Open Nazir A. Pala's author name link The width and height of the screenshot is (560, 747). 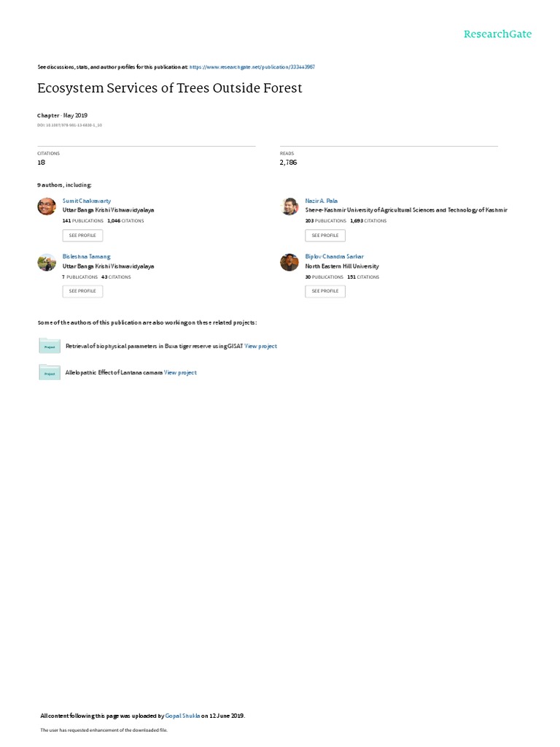[x=322, y=201]
